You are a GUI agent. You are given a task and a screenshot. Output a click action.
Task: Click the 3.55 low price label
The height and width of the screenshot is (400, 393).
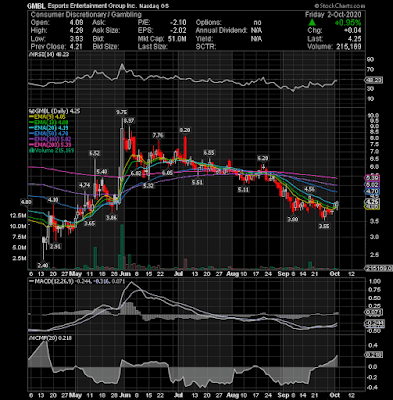click(324, 226)
